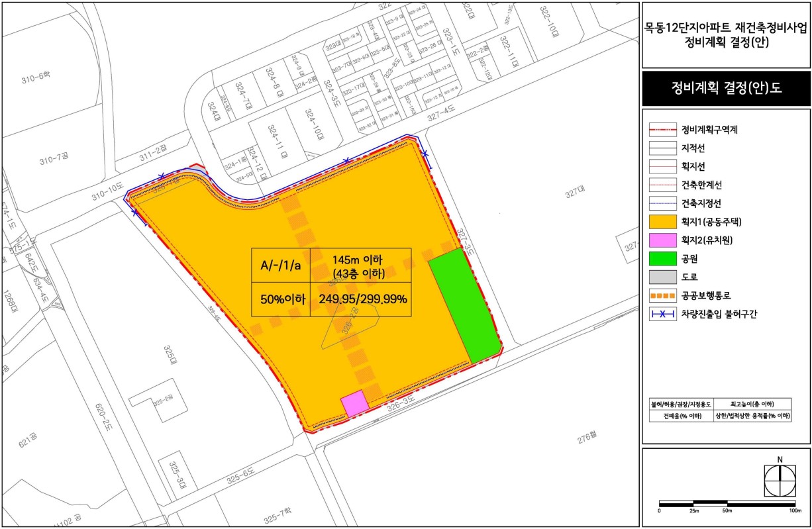812x529 pixels.
Task: Click the 50%이하 coverage cell in table
Action: tap(281, 299)
